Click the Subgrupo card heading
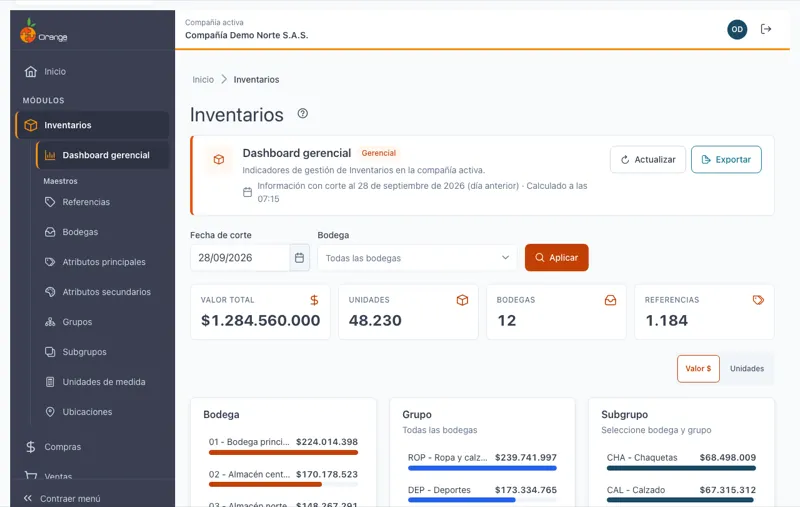 coord(624,415)
